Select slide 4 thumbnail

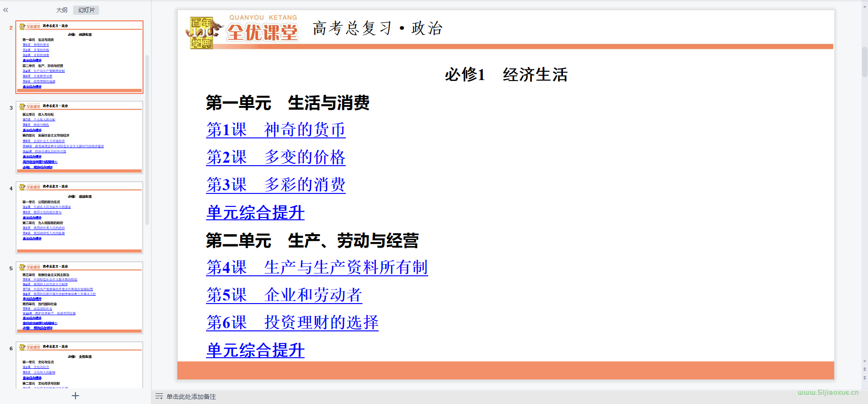click(x=80, y=218)
